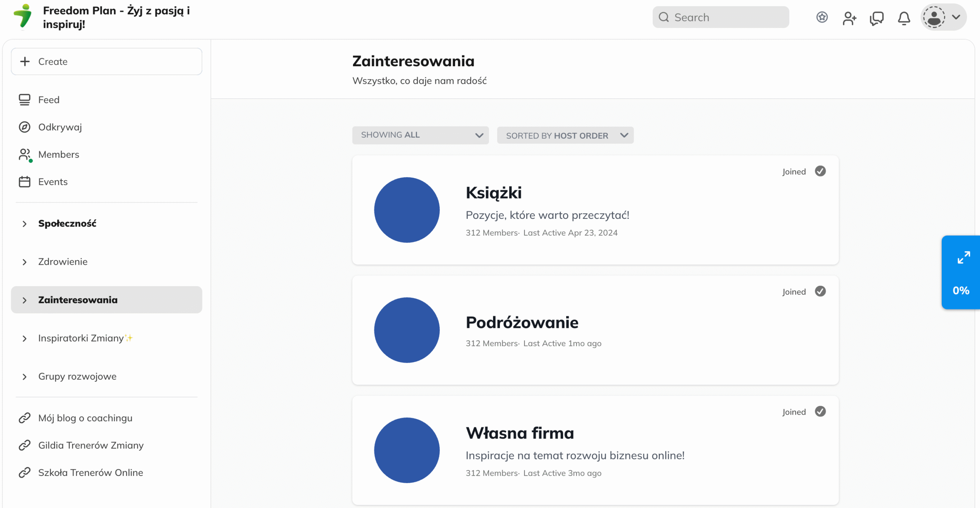Select the Odkrywaj compass icon
Image resolution: width=980 pixels, height=508 pixels.
point(24,127)
